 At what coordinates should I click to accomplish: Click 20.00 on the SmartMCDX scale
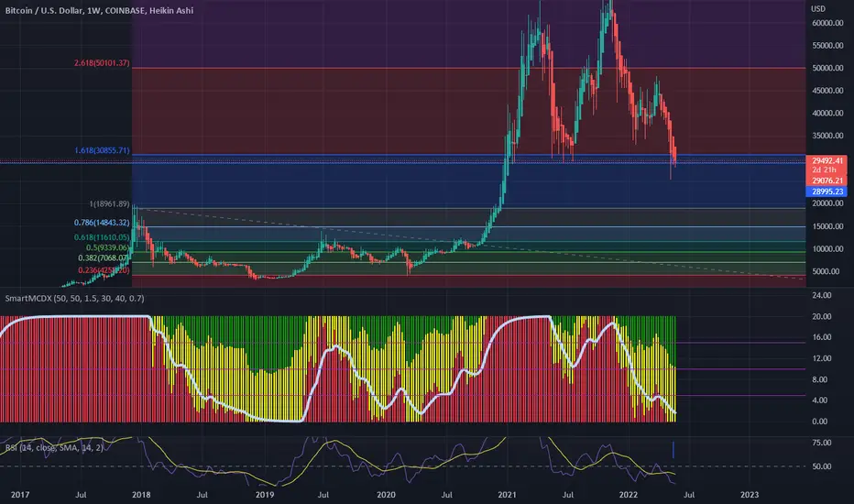click(822, 316)
